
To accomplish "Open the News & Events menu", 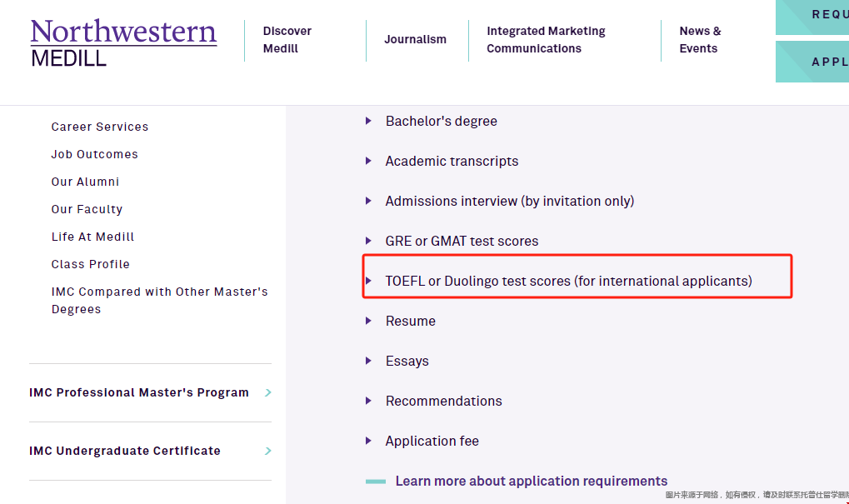I will (700, 39).
